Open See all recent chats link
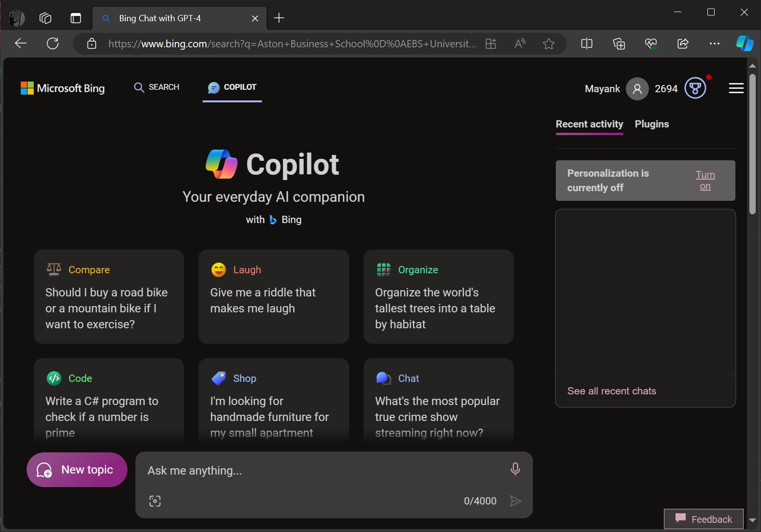The height and width of the screenshot is (532, 761). (x=612, y=391)
